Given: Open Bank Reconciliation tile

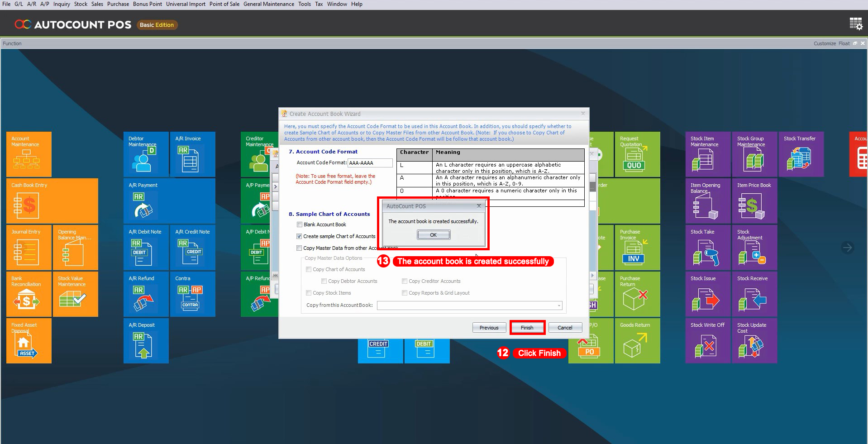Looking at the screenshot, I should (29, 294).
